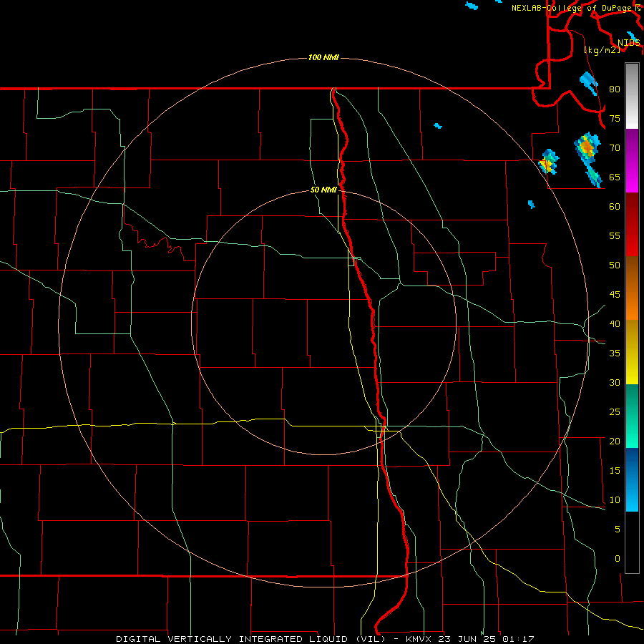Click the 10 value on the VIL scale
This screenshot has height=644, width=644.
click(615, 500)
